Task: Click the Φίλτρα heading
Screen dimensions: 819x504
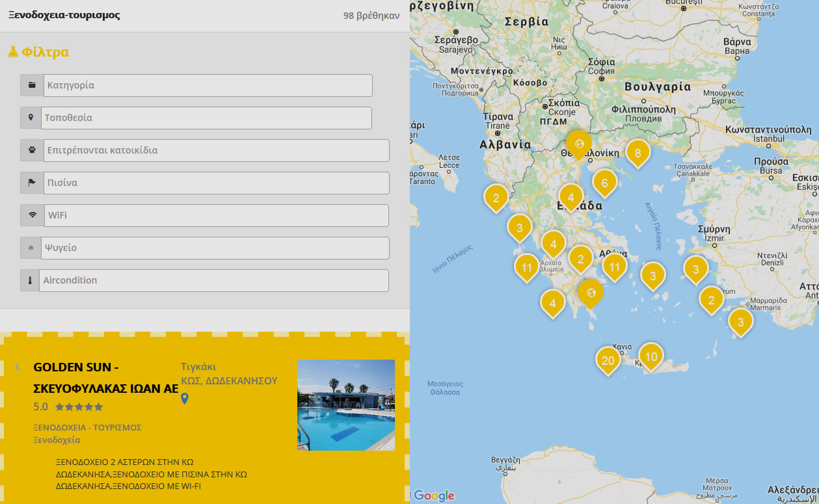Action: click(45, 52)
